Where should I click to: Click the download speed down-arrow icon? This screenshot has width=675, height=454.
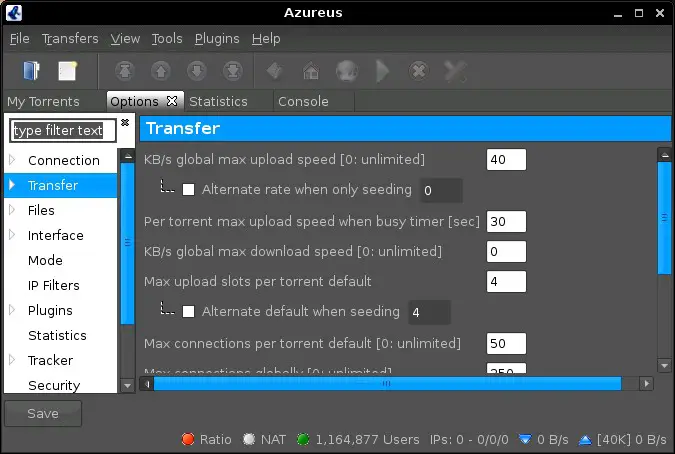point(525,439)
